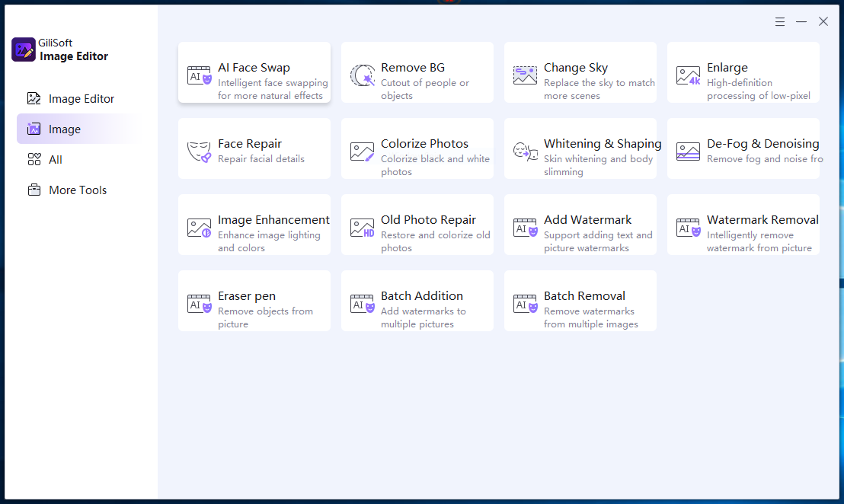
Task: Click 'Cutout of people or objects' description
Action: point(425,89)
